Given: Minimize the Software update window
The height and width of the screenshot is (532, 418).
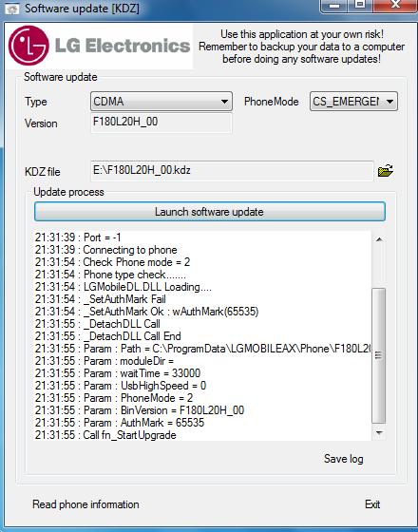Looking at the screenshot, I should [x=334, y=6].
